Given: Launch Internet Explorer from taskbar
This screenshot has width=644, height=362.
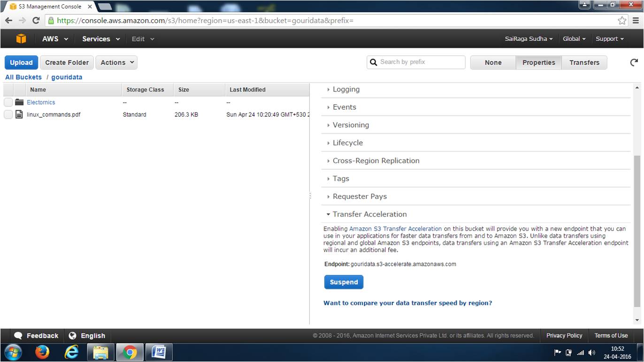Looking at the screenshot, I should (71, 353).
